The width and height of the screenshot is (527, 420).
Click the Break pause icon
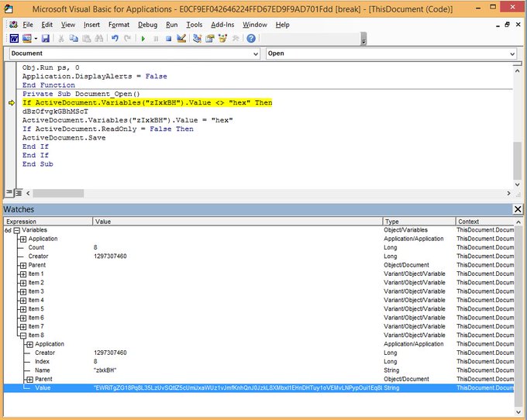156,39
